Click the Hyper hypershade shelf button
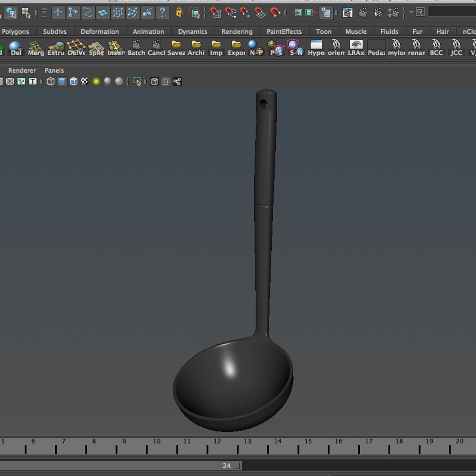Image resolution: width=476 pixels, height=476 pixels. pos(316,48)
